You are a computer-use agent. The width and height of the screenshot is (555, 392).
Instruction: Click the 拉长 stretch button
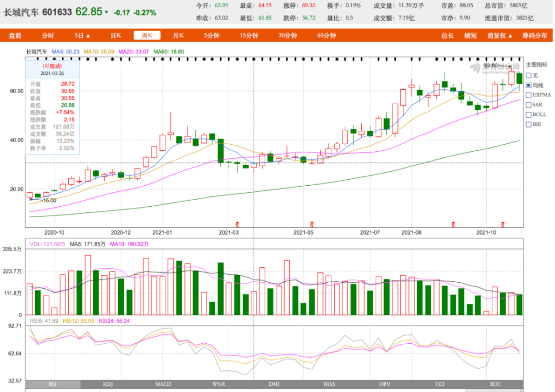[447, 35]
